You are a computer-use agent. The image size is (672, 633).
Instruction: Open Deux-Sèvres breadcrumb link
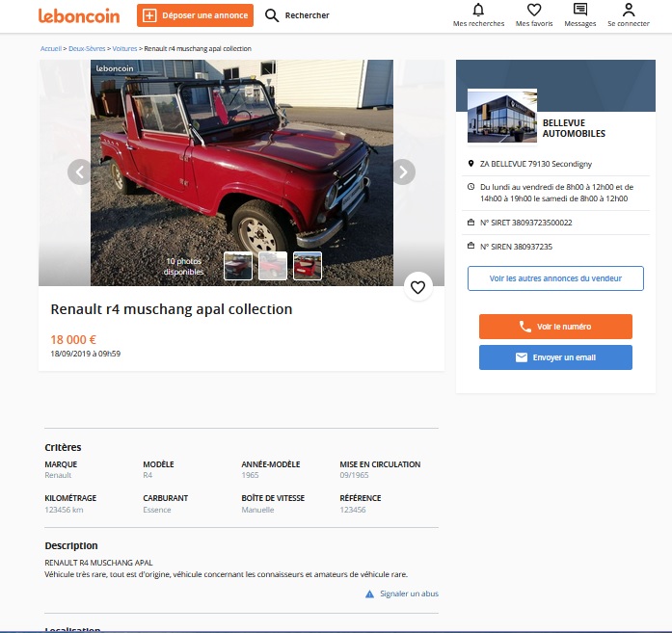tap(87, 49)
